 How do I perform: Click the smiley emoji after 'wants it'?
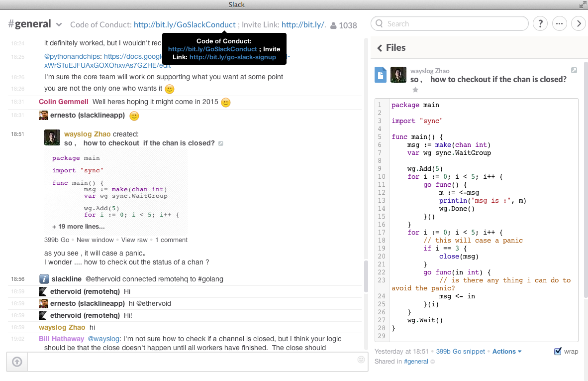170,89
